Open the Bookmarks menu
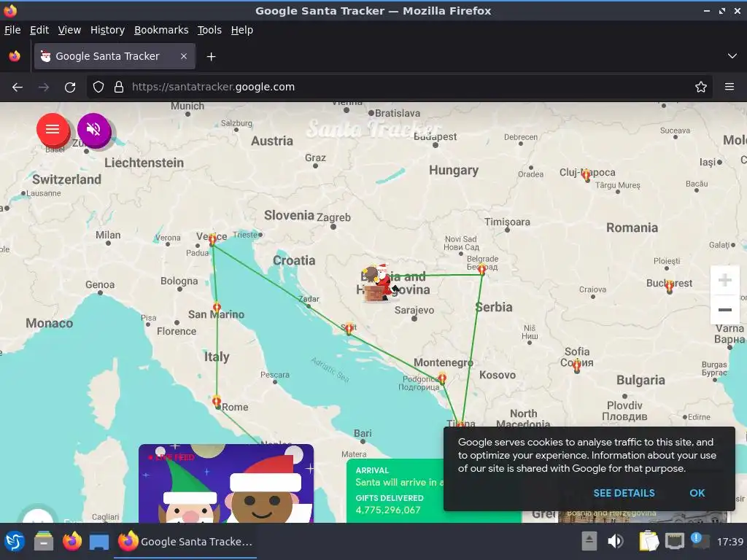This screenshot has width=747, height=560. tap(161, 30)
